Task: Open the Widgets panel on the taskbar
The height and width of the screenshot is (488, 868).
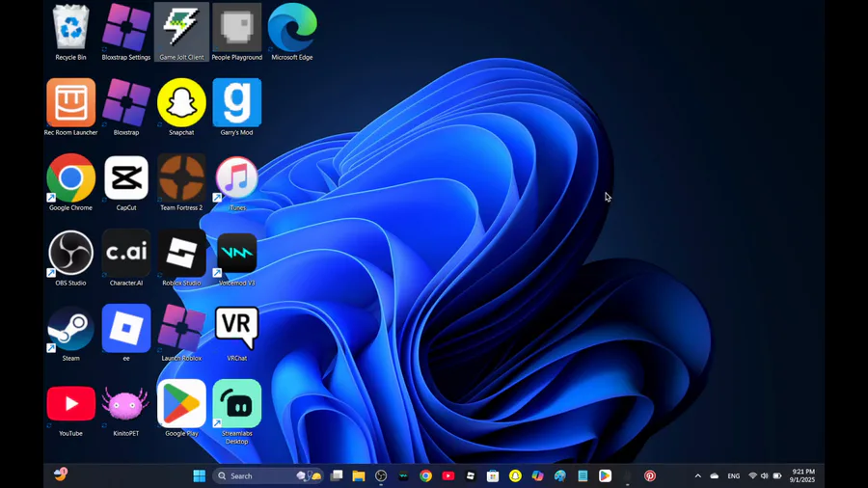Action: [x=61, y=474]
